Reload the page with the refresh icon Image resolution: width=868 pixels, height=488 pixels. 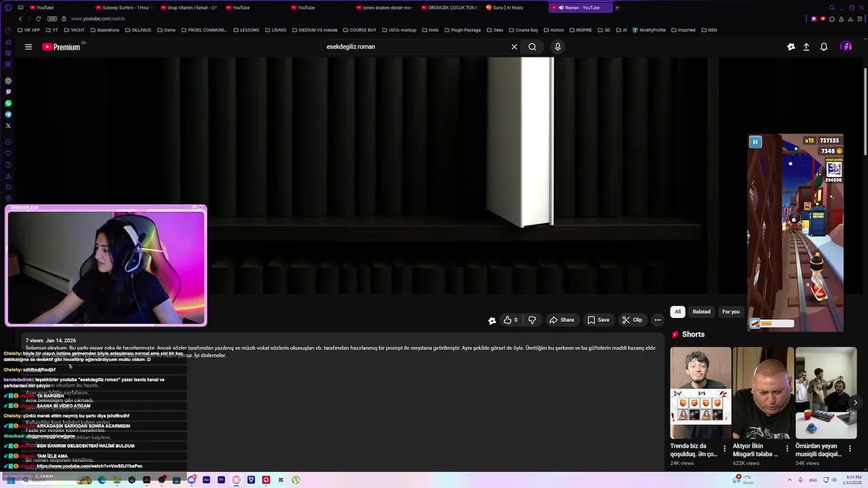38,18
